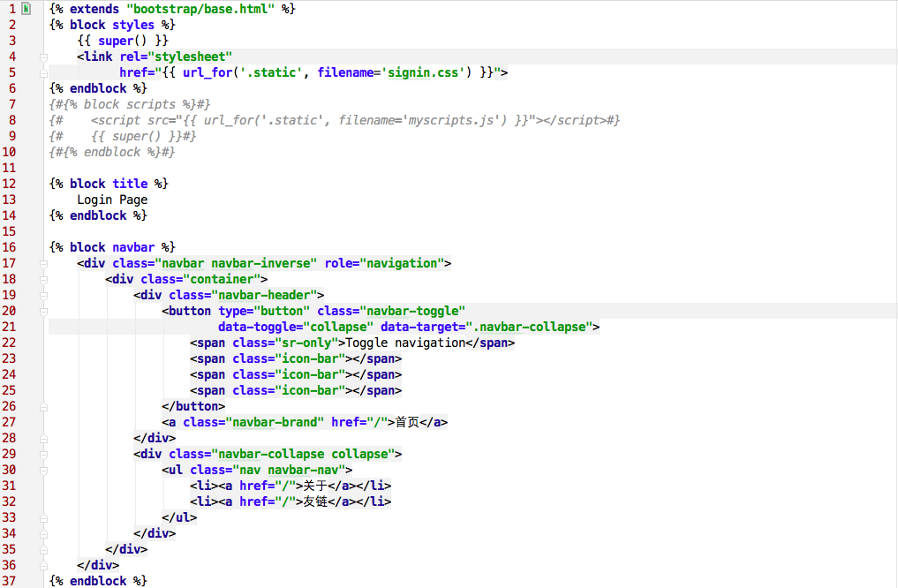Collapse the link tag fold marker on line 4
This screenshot has width=898, height=588.
pyautogui.click(x=43, y=57)
